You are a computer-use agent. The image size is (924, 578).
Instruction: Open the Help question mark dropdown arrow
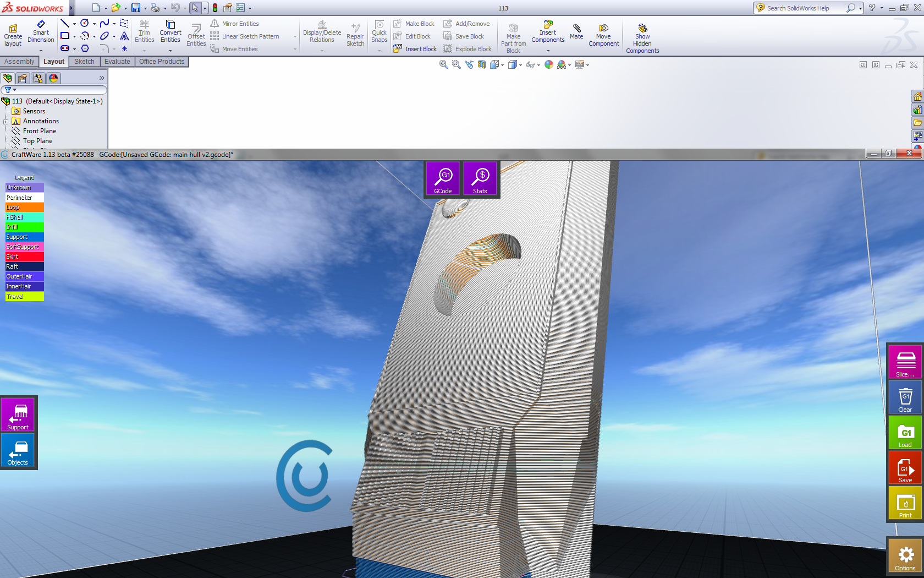click(x=882, y=8)
